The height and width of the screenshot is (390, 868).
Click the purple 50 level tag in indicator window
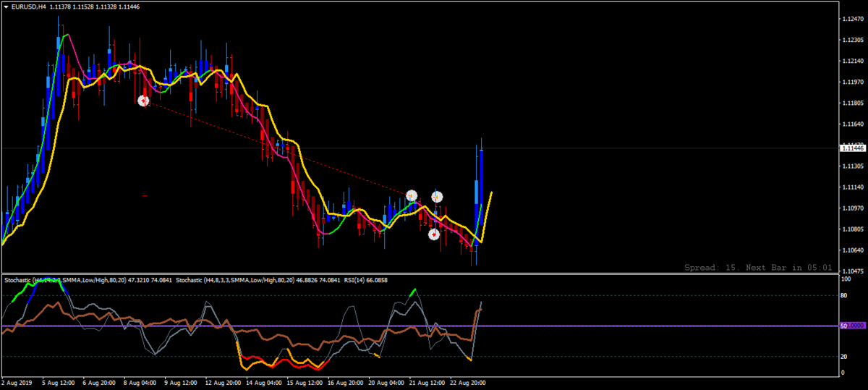point(852,326)
